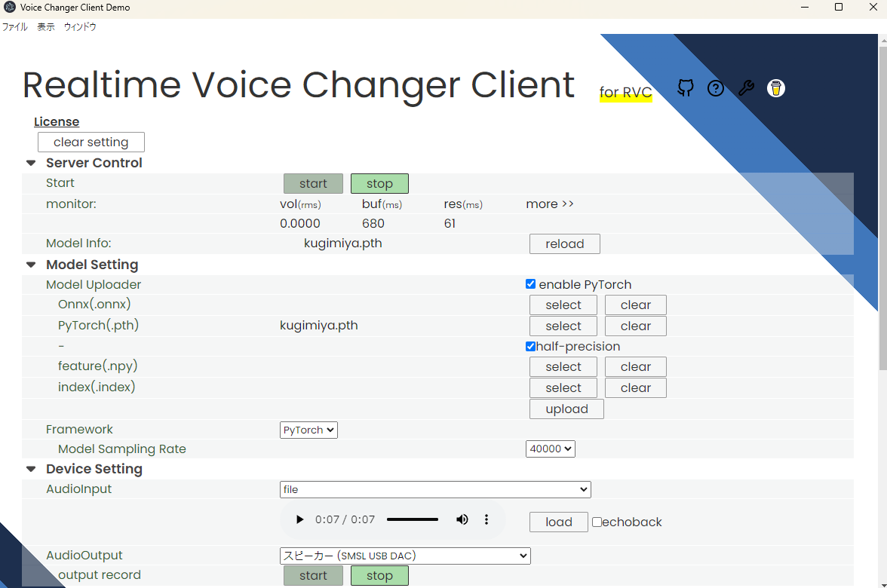The width and height of the screenshot is (887, 588).
Task: Open the AudioOutput speaker dropdown
Action: [405, 556]
